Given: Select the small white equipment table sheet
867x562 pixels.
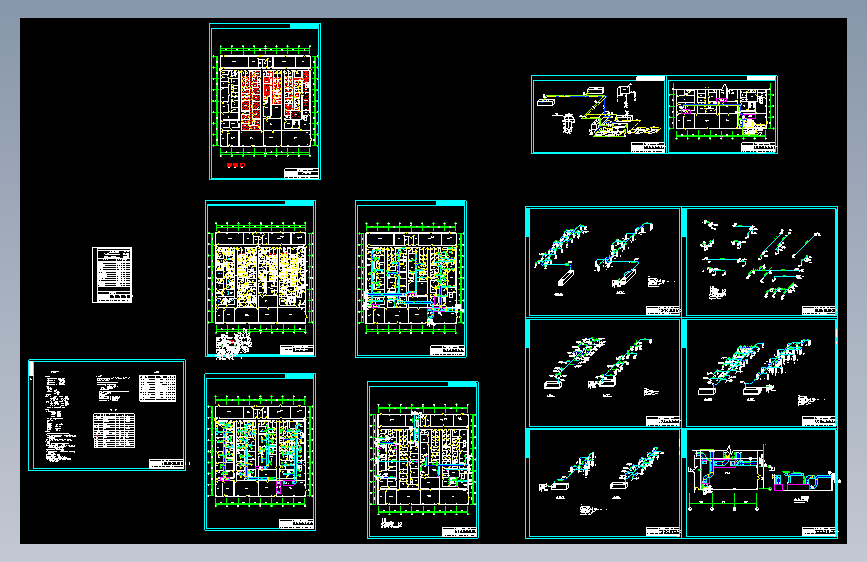Looking at the screenshot, I should point(112,275).
